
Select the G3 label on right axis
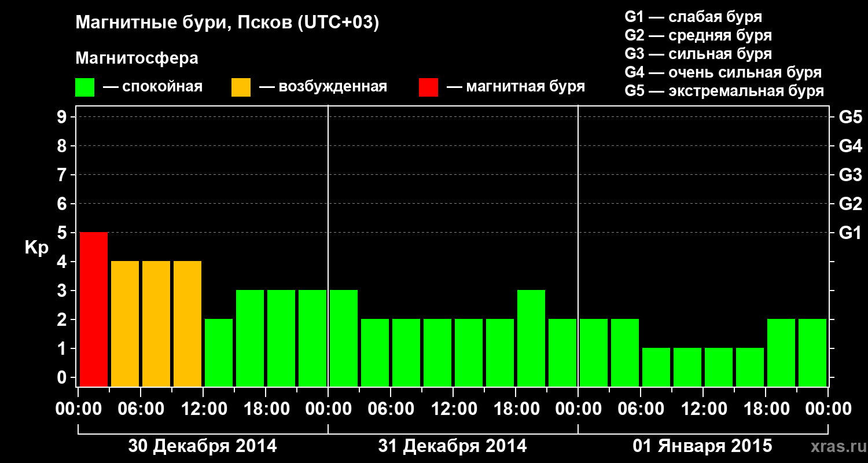pos(850,175)
